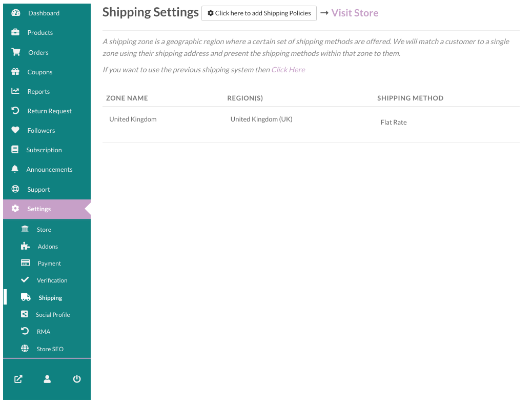This screenshot has height=404, width=532.
Task: Click the power logout icon
Action: point(77,379)
